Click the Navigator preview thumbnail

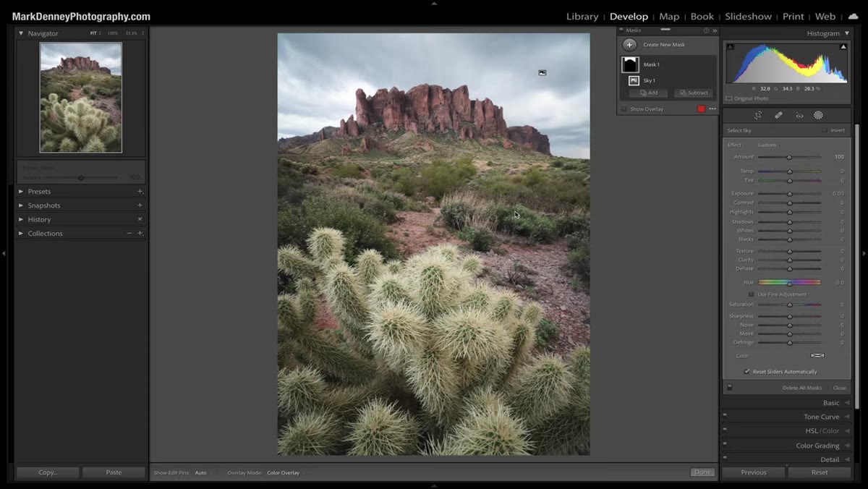tap(81, 97)
